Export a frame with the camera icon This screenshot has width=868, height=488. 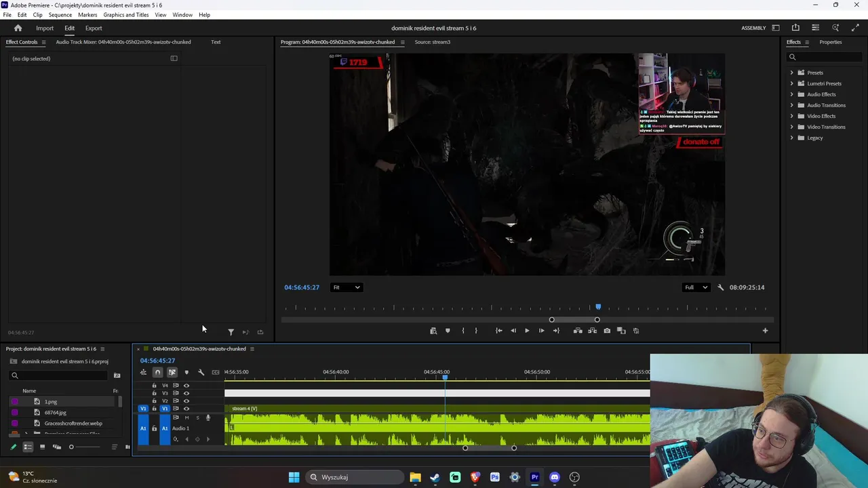pyautogui.click(x=607, y=331)
